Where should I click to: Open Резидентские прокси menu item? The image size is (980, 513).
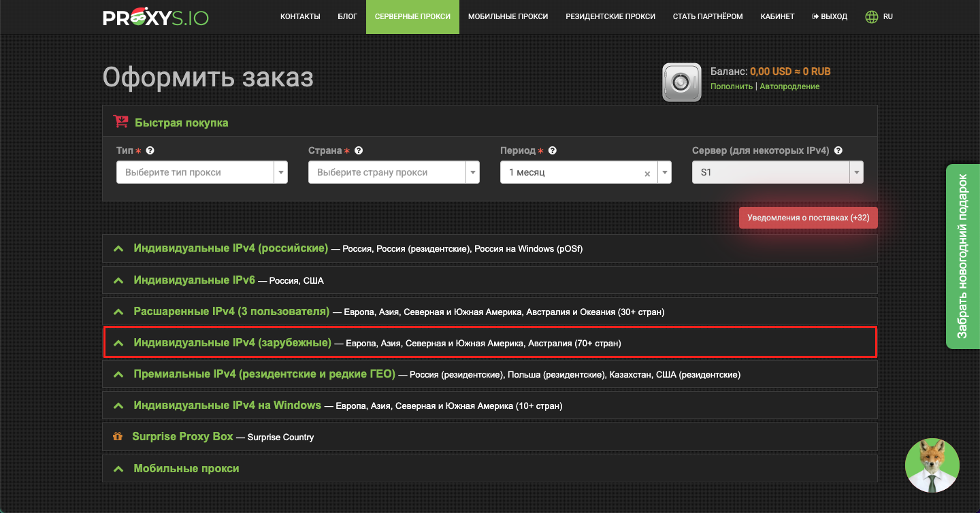pyautogui.click(x=610, y=17)
